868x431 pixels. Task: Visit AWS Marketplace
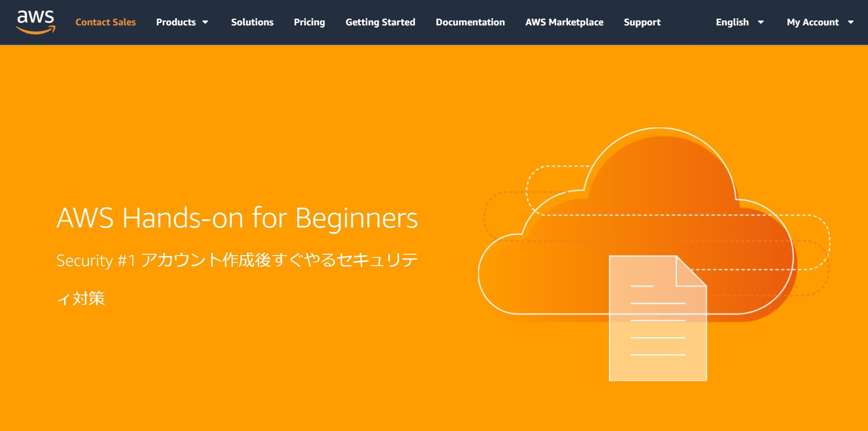pyautogui.click(x=564, y=22)
